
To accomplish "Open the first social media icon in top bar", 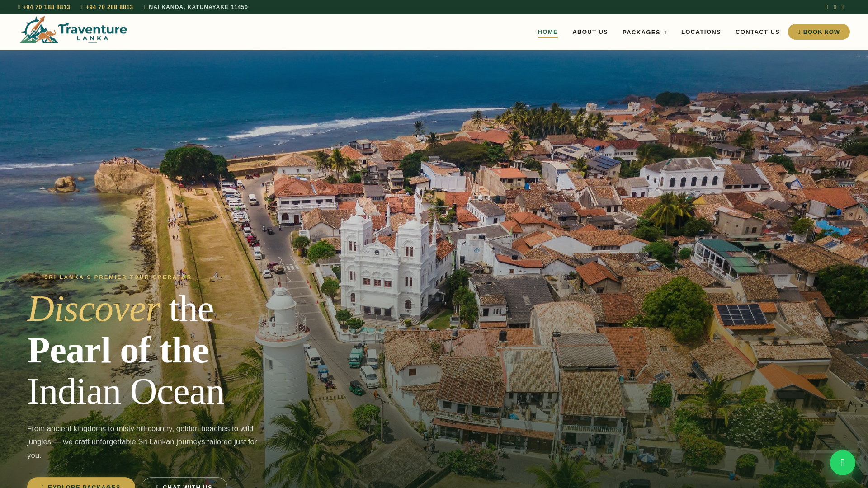I will 827,7.
